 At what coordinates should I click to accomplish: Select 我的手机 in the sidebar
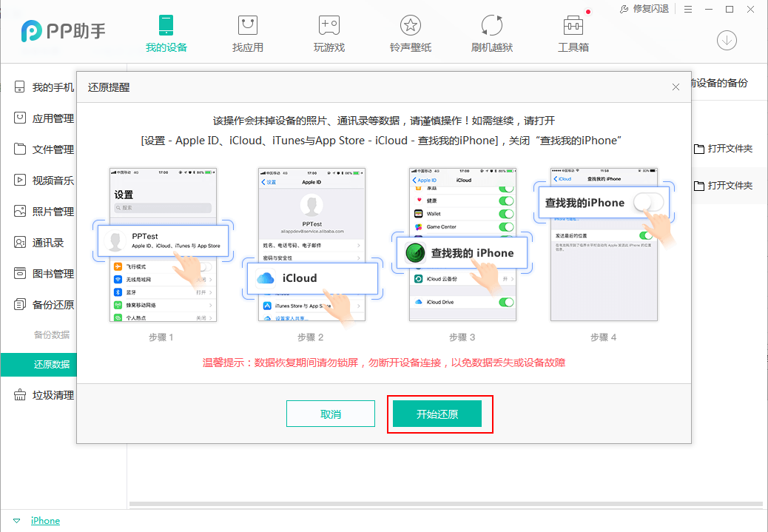pos(44,87)
